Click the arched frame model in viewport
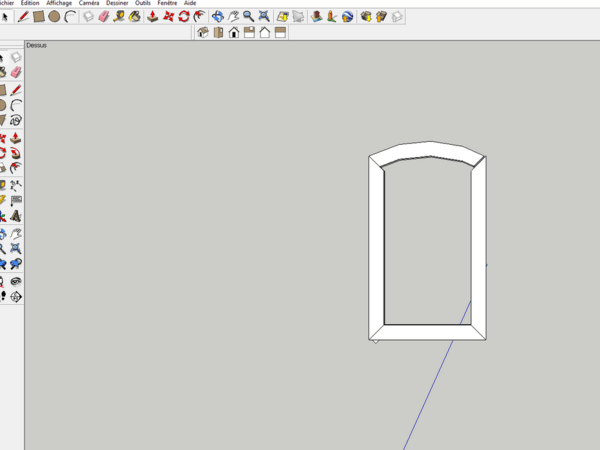 pos(377,250)
